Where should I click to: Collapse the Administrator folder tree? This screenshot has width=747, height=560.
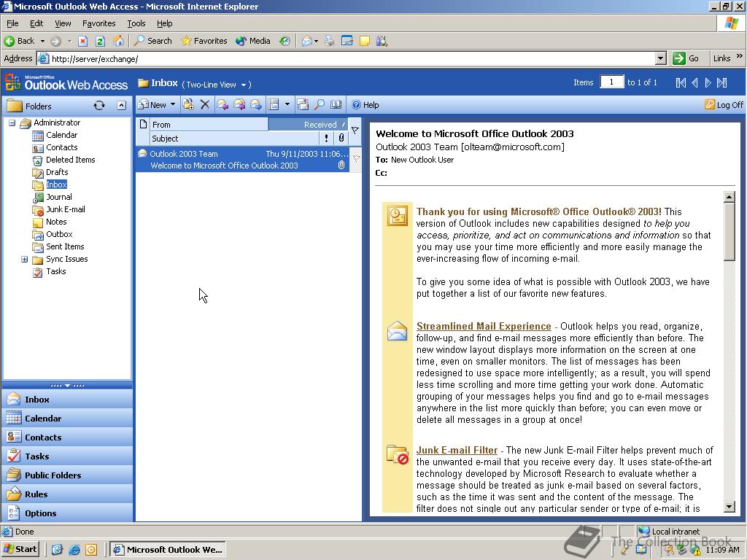[12, 122]
